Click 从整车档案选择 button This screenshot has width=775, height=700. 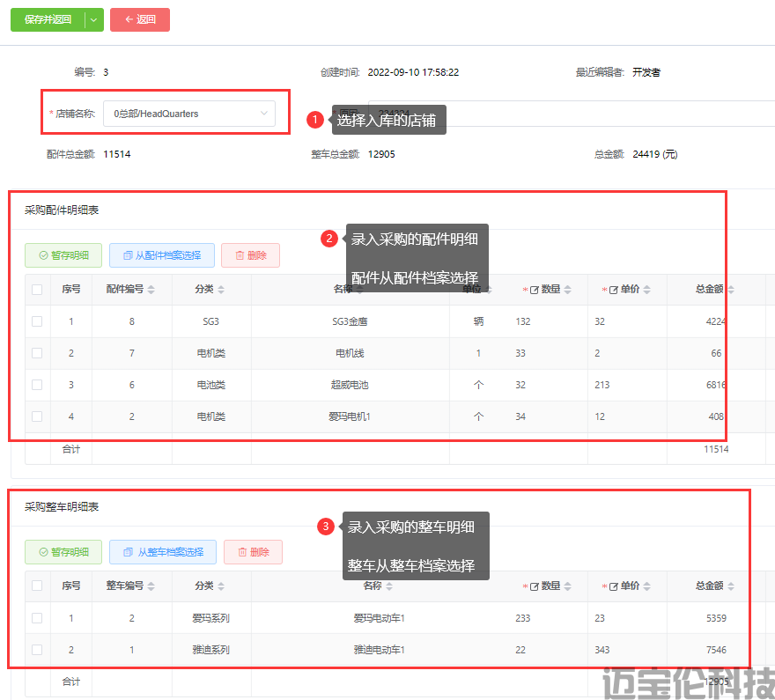pos(163,552)
